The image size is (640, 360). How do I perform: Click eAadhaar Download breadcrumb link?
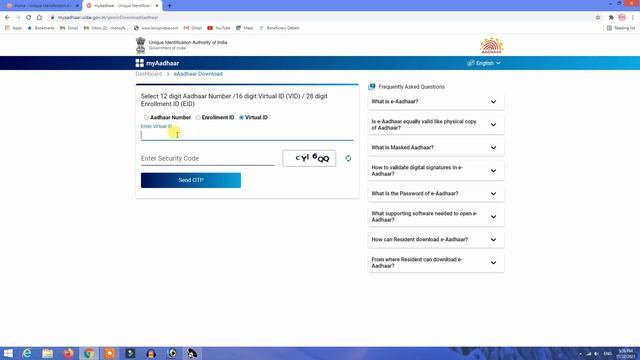tap(198, 74)
